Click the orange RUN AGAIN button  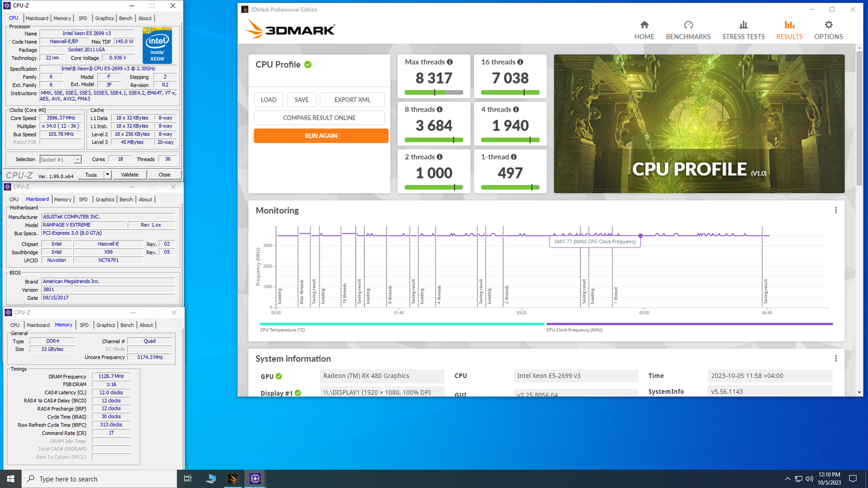click(321, 136)
